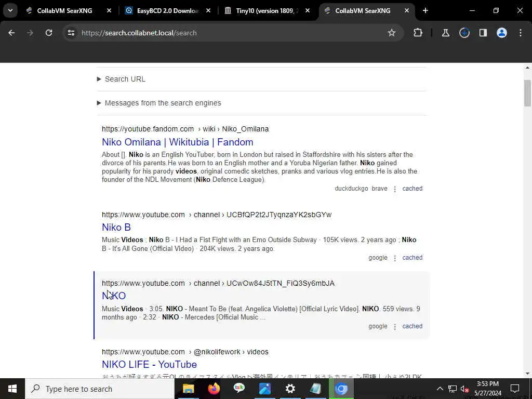The height and width of the screenshot is (399, 532).
Task: Open the @nikolifework videos URL
Action: click(185, 352)
